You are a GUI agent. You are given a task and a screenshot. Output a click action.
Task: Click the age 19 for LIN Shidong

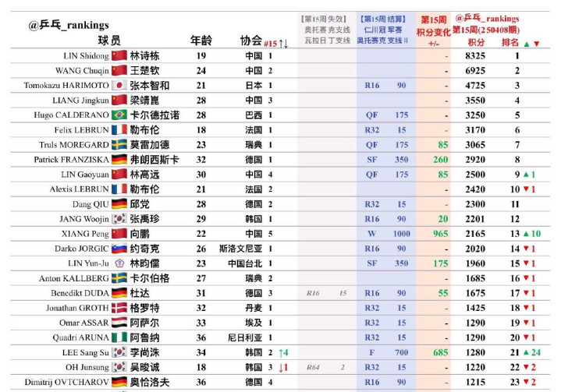pos(201,56)
